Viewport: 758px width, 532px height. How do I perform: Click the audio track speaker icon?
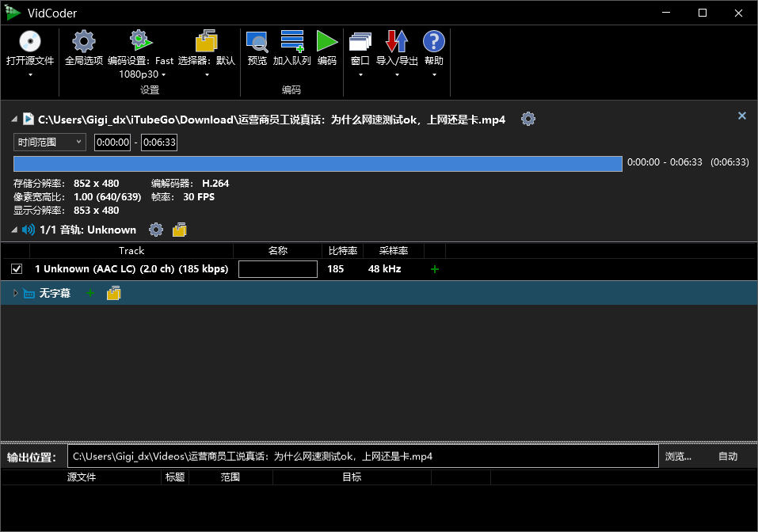29,230
